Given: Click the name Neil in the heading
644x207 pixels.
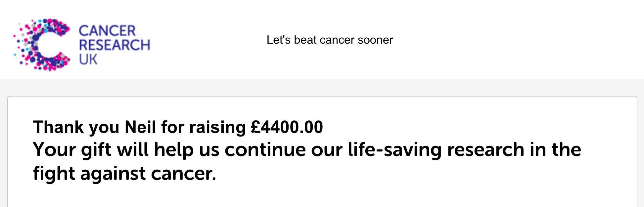Looking at the screenshot, I should point(140,127).
